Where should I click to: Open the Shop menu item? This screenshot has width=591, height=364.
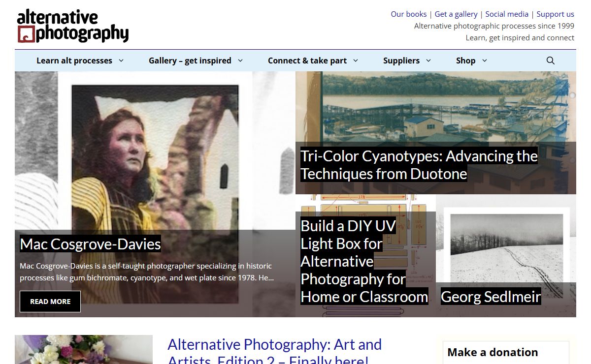(x=465, y=61)
